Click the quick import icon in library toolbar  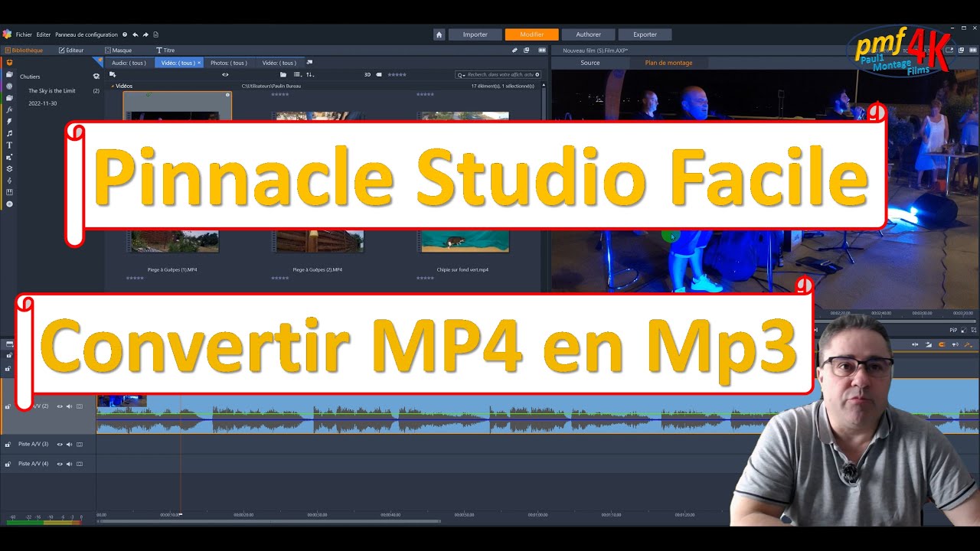113,74
